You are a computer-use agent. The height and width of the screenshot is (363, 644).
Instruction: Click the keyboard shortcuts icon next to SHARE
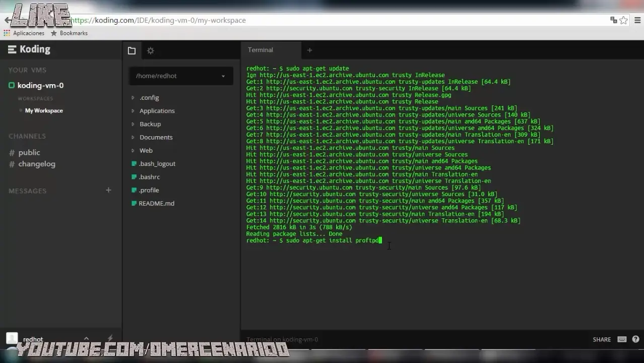click(622, 339)
